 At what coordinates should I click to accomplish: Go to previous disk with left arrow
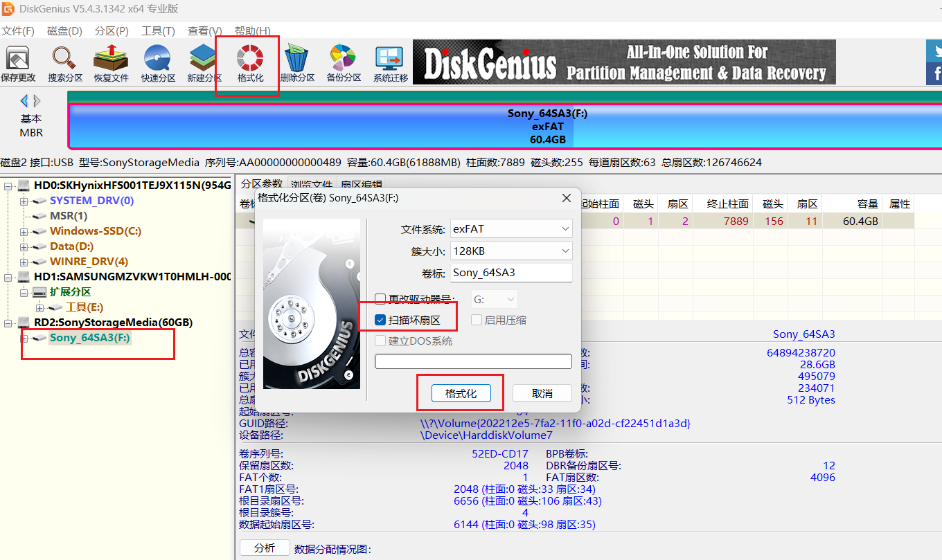(24, 100)
